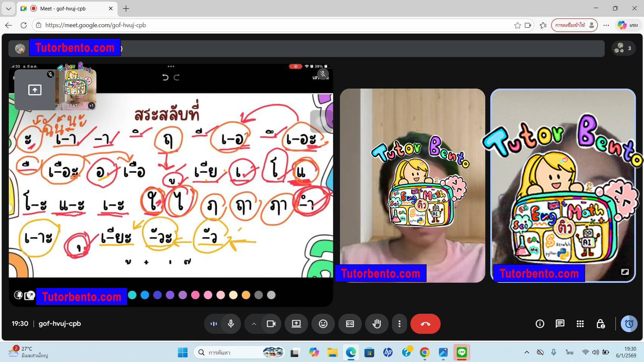Open the in-call chat panel
Screen dimensions: 644x362
pos(560,324)
